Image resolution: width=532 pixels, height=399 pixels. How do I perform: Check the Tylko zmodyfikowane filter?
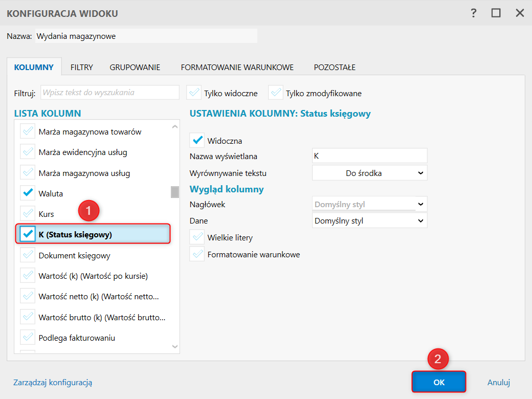275,93
